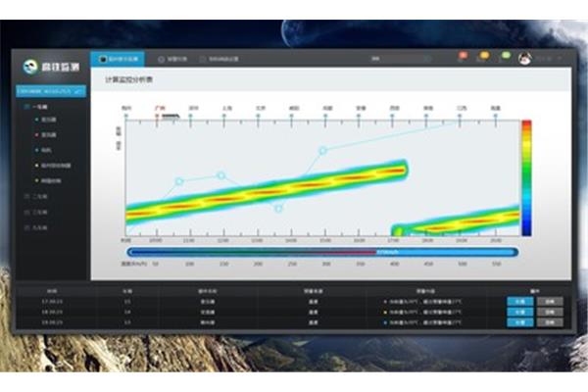Collapse the first carriage group in sidebar
This screenshot has width=588, height=392.
coord(36,107)
